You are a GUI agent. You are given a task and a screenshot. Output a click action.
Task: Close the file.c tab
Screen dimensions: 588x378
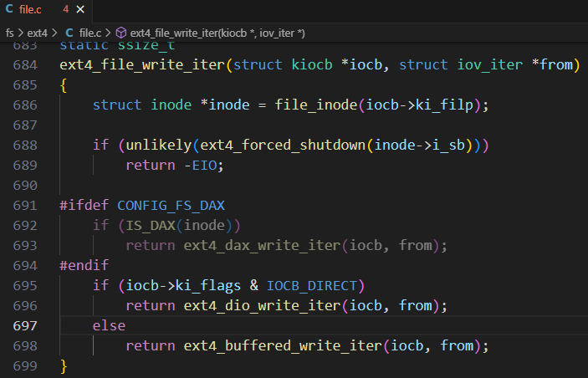click(80, 9)
